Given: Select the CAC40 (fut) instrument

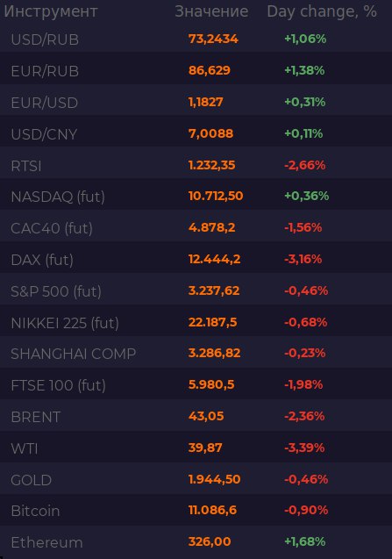Looking at the screenshot, I should click(x=196, y=228).
